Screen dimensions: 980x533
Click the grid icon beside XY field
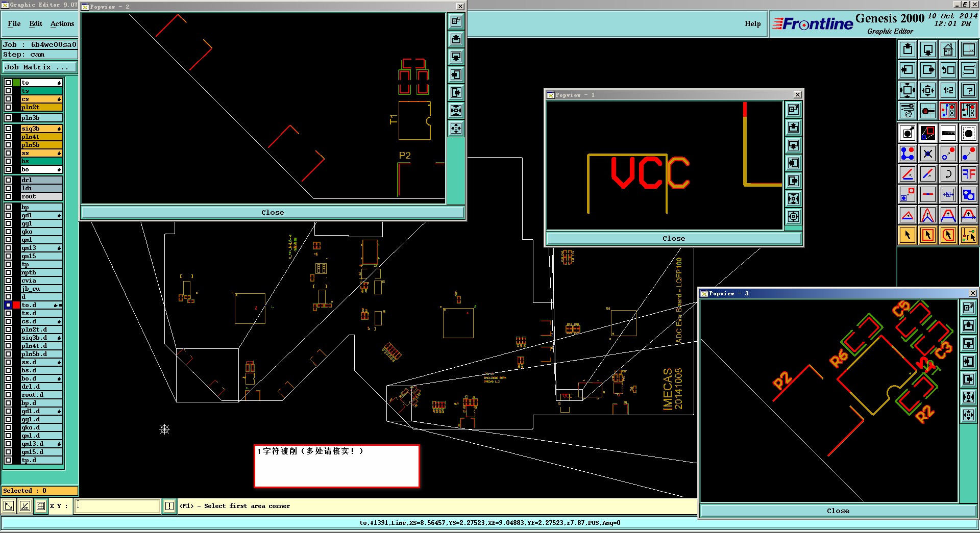(x=40, y=506)
